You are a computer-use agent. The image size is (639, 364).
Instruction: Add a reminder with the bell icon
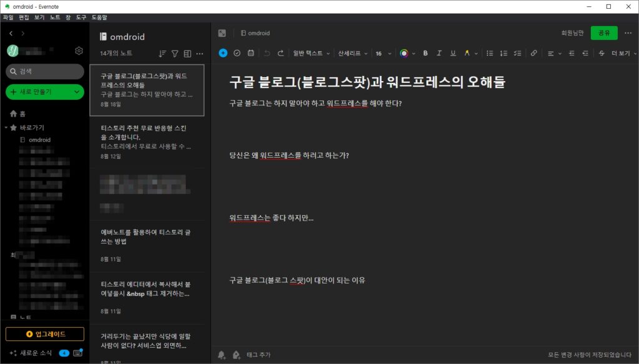tap(222, 355)
